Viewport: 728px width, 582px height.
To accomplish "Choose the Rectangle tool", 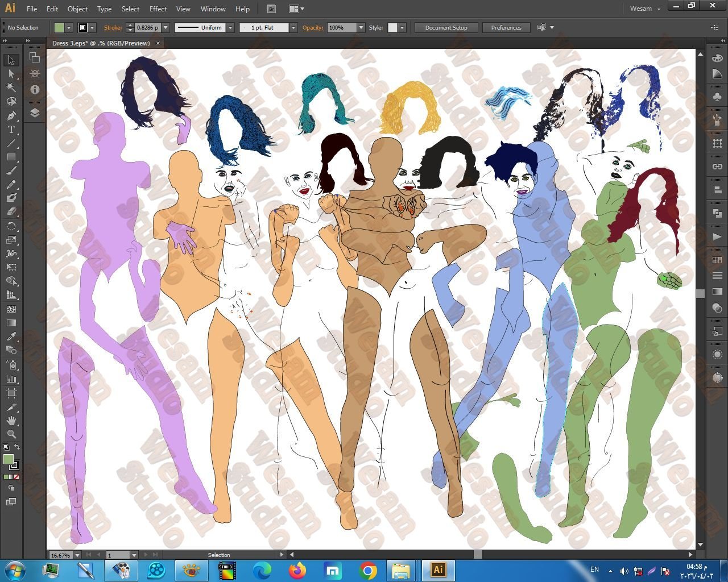I will click(11, 157).
